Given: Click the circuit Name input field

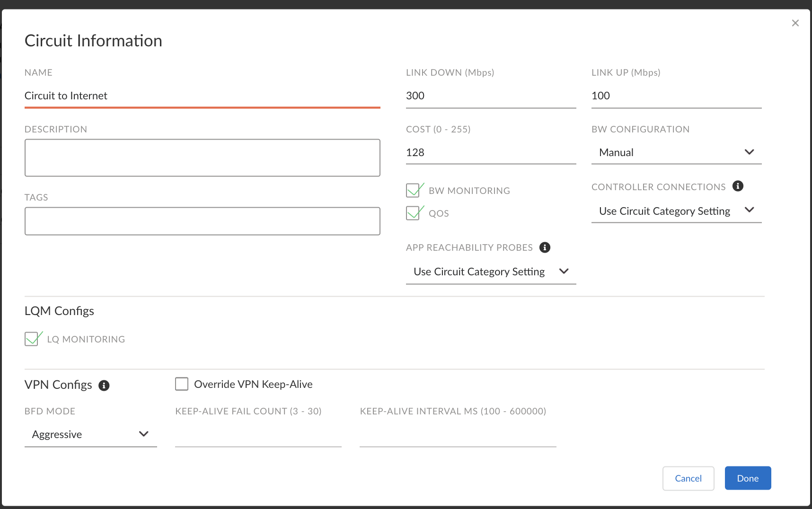Looking at the screenshot, I should click(x=202, y=96).
